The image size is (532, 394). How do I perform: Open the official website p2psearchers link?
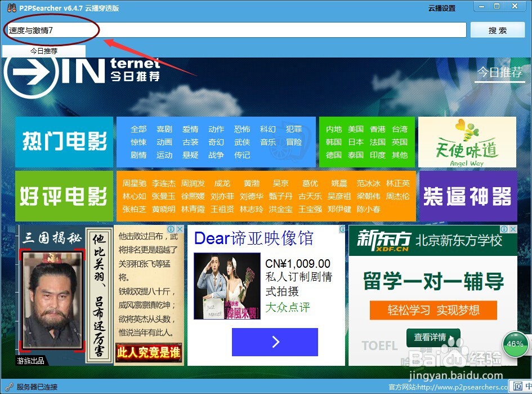click(x=448, y=387)
